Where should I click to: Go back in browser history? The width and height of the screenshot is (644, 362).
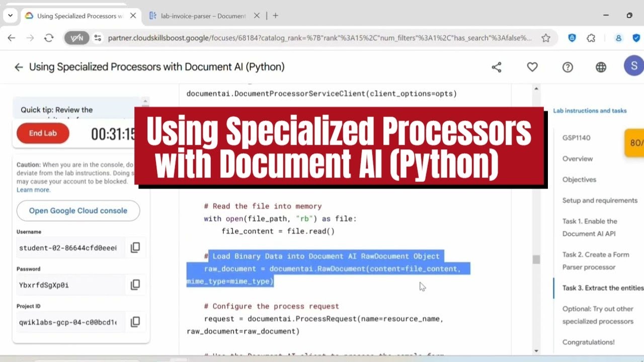(x=12, y=38)
